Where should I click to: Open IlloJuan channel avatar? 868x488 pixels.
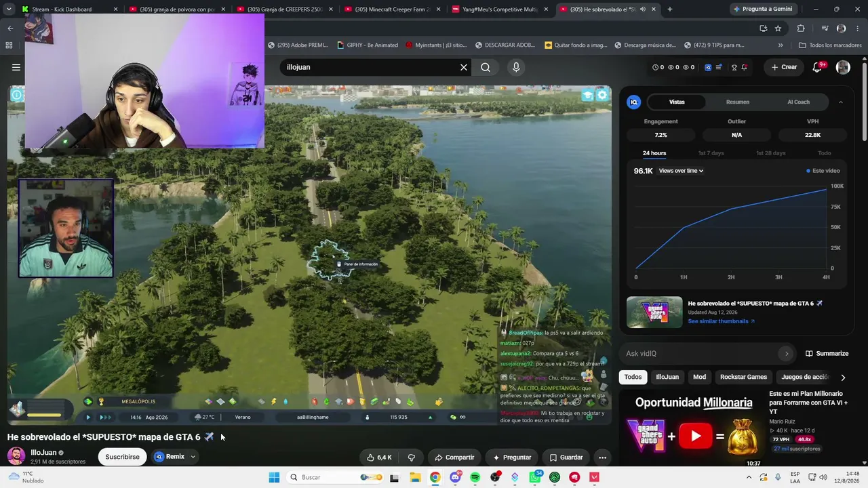click(16, 457)
